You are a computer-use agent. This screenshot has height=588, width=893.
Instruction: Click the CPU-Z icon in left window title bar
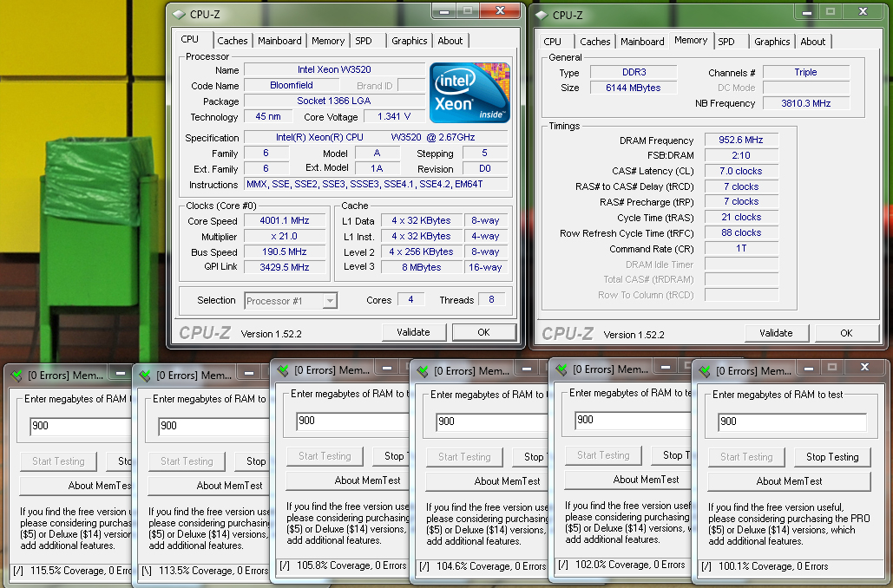coord(180,14)
